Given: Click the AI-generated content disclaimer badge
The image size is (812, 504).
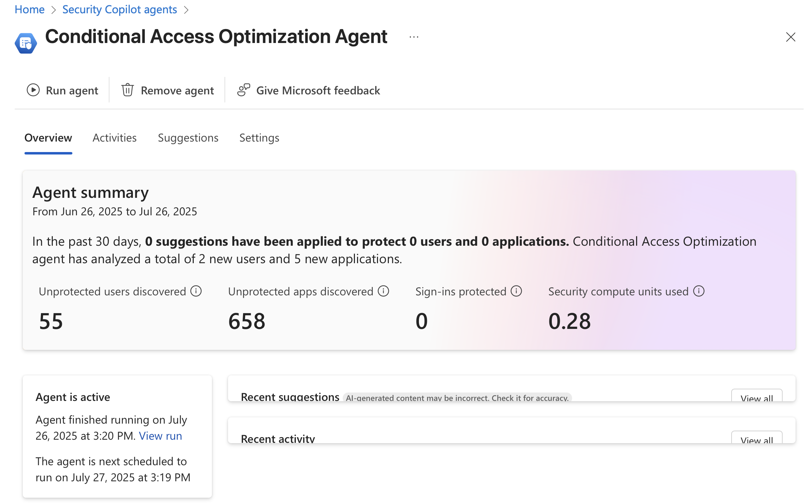Looking at the screenshot, I should click(x=457, y=397).
